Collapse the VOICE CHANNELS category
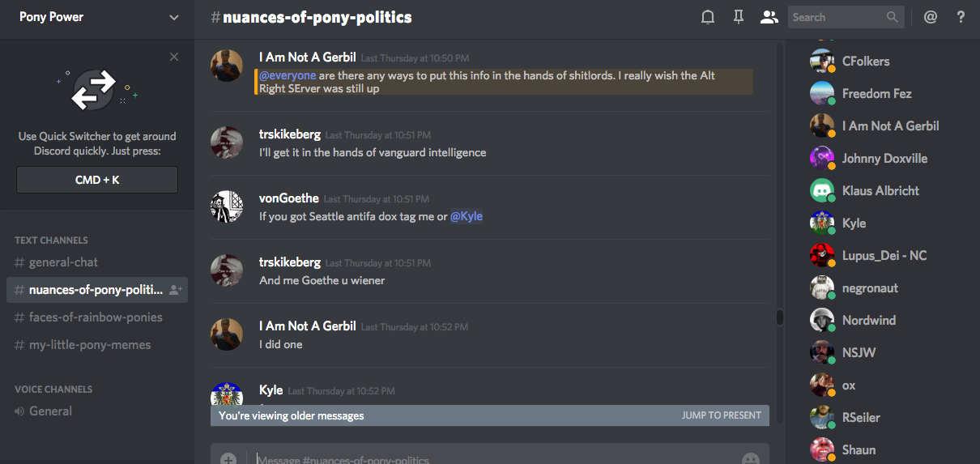The height and width of the screenshot is (464, 980). pos(53,390)
